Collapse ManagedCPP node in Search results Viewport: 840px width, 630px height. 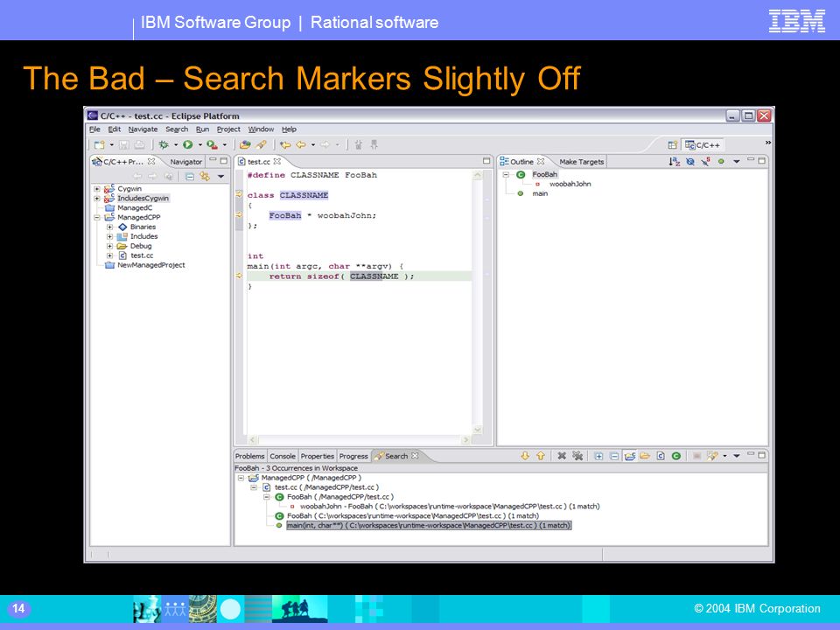(x=241, y=478)
